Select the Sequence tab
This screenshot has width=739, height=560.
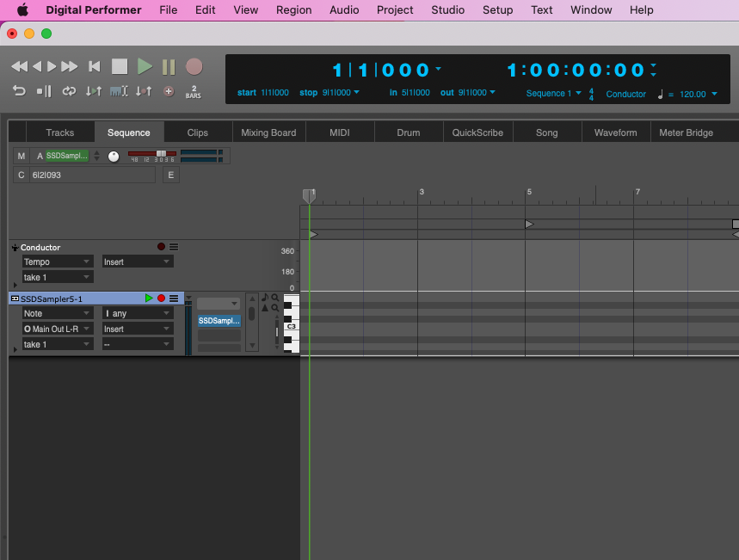pos(129,132)
